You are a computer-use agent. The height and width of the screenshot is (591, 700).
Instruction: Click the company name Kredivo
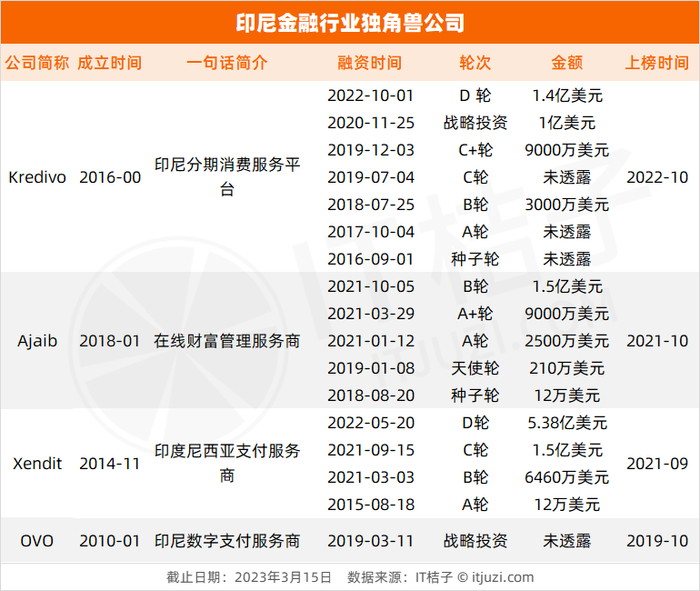pyautogui.click(x=37, y=178)
